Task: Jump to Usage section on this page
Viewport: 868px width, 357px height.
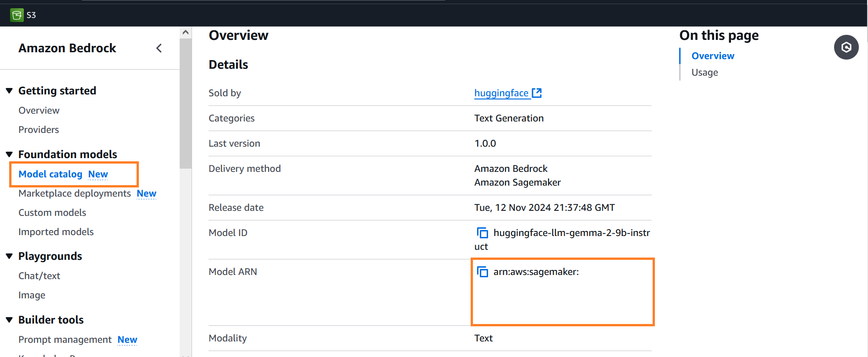Action: click(704, 72)
